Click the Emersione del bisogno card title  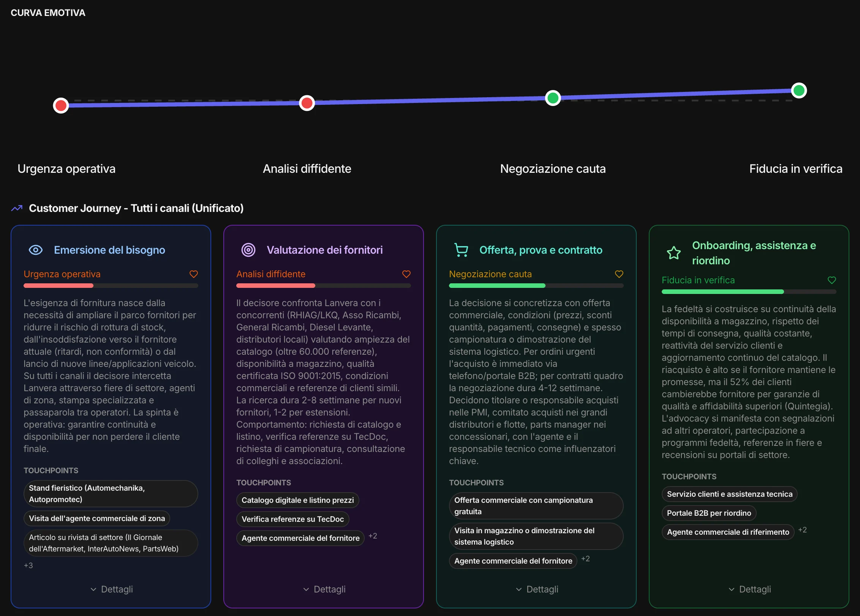(x=109, y=250)
